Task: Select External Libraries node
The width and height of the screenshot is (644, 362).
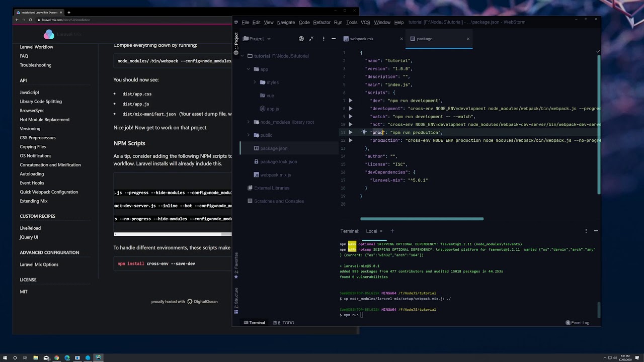Action: tap(268, 188)
